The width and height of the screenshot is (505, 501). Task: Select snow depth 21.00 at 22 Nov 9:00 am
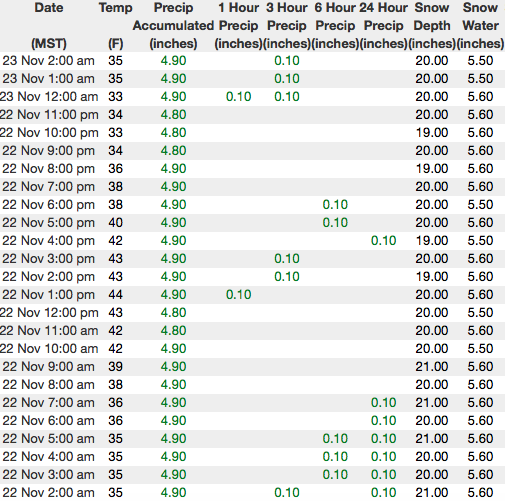432,367
